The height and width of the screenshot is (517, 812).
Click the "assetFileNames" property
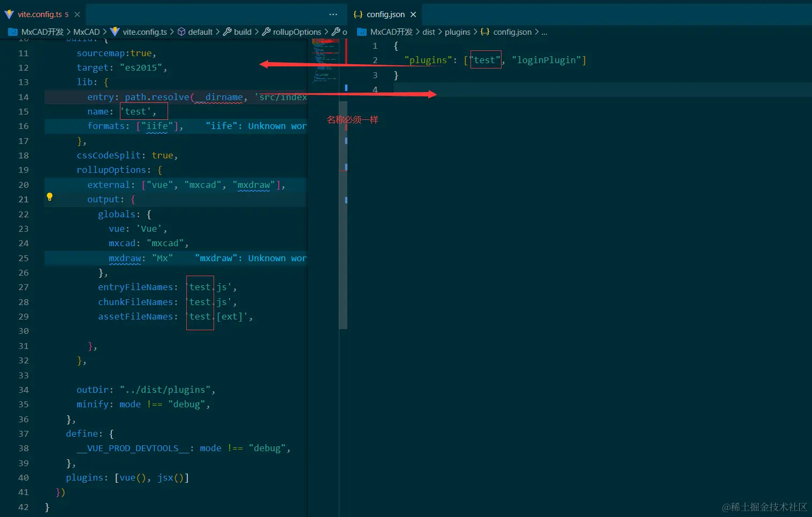135,316
